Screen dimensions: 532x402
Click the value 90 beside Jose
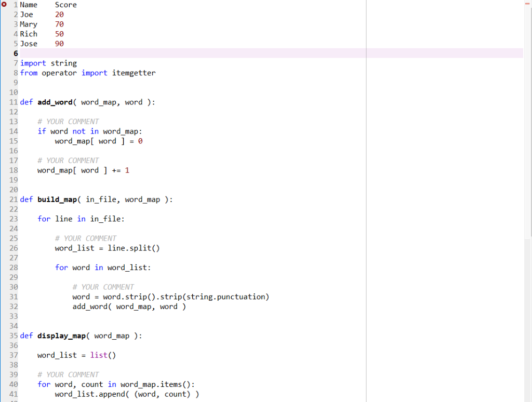point(59,44)
